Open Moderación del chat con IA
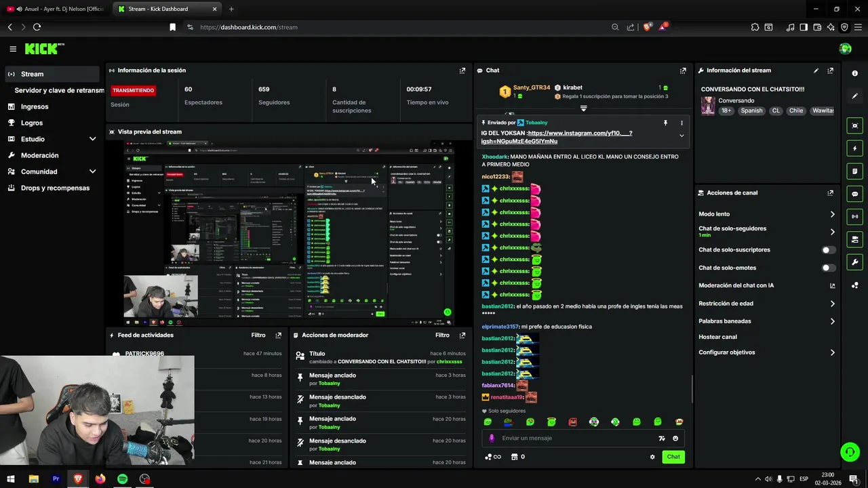 (x=767, y=285)
